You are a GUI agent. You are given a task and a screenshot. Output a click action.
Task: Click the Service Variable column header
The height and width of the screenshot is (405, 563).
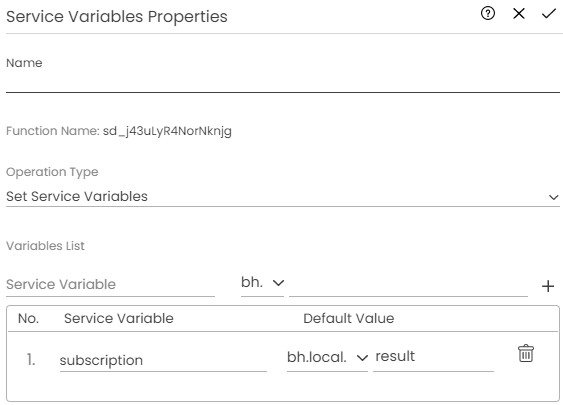coord(118,318)
